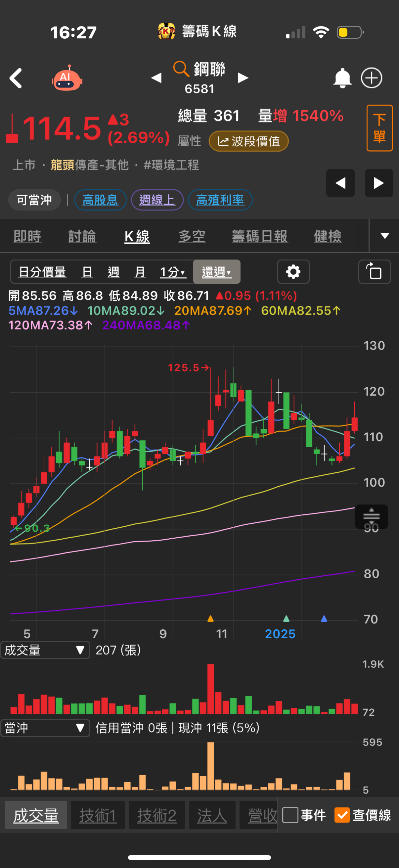
Task: Tap the 20MA87.69 label
Action: pyautogui.click(x=213, y=310)
